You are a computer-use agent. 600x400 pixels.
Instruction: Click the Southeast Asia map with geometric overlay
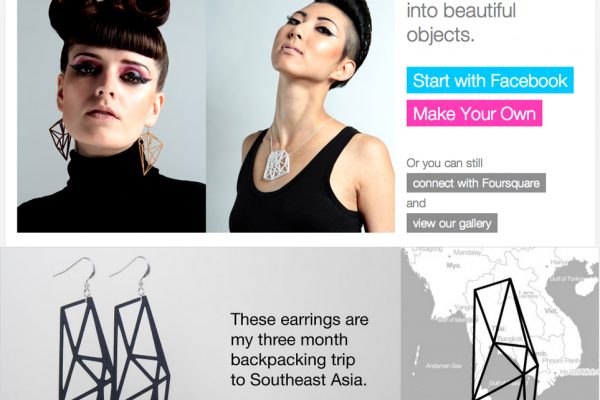[x=500, y=324]
